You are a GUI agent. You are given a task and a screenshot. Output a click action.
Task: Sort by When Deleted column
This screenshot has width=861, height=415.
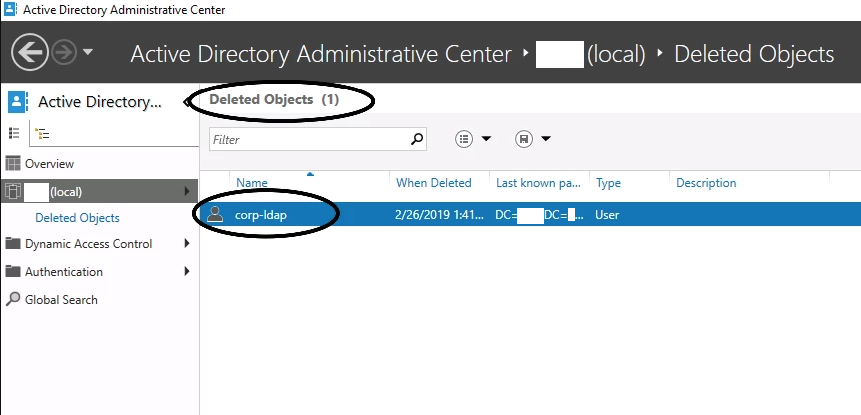point(434,183)
